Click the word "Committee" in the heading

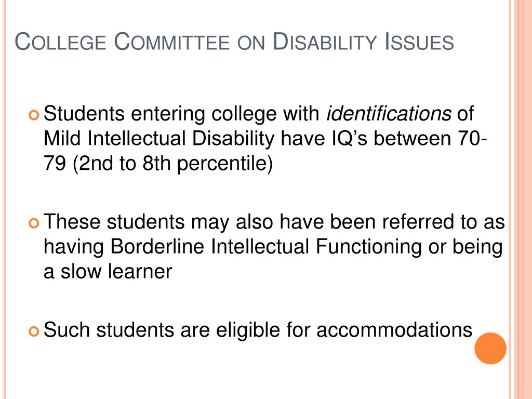coord(171,42)
